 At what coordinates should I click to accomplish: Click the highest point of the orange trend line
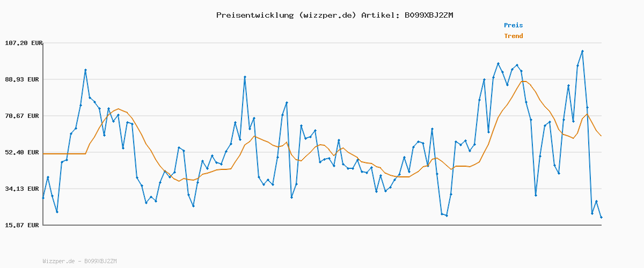[524, 81]
